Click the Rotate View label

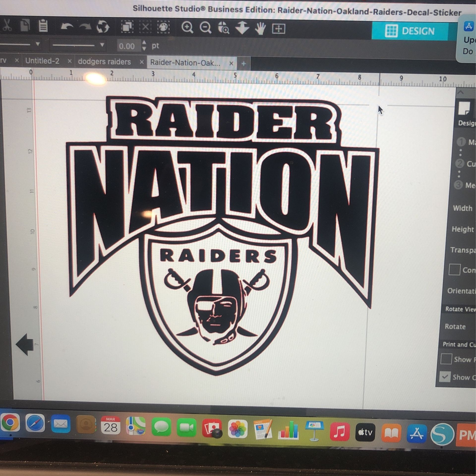[x=460, y=309]
